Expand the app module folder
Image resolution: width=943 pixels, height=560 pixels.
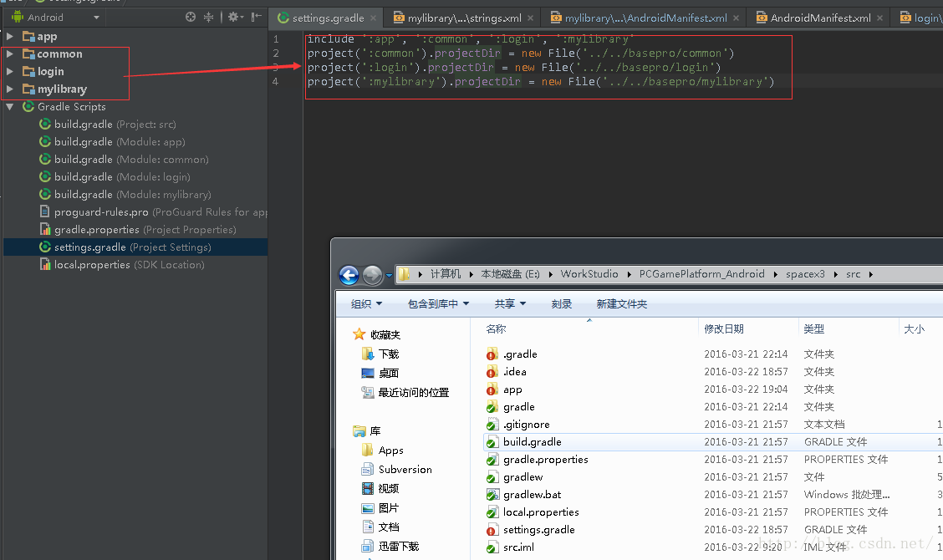click(10, 36)
